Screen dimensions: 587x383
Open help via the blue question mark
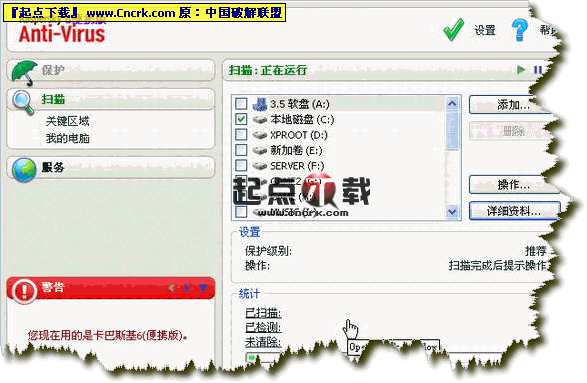(519, 30)
